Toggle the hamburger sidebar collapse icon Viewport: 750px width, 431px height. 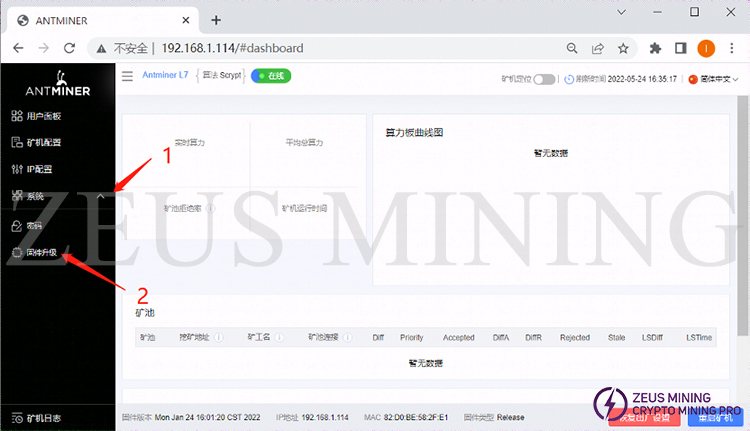point(127,76)
